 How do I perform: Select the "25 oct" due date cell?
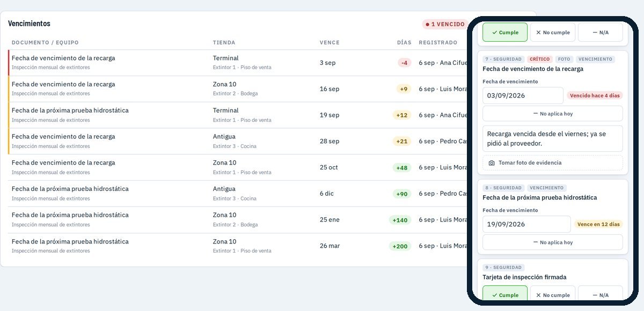pos(329,168)
